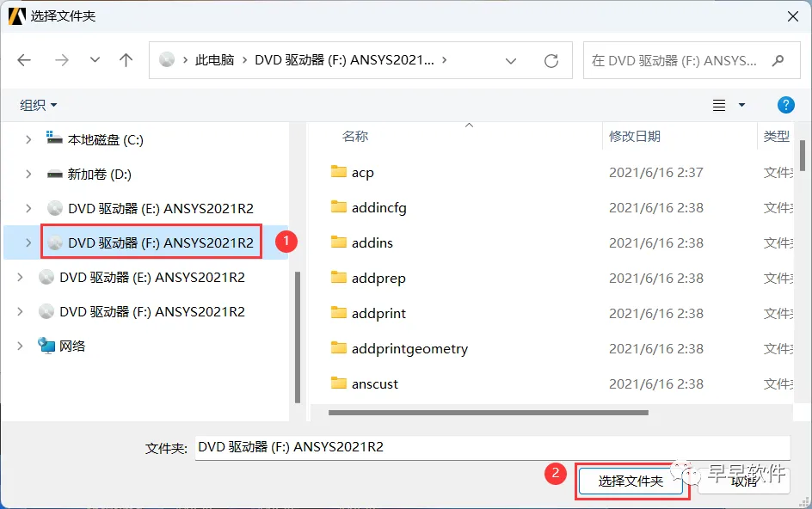Click DVD 驱动器 (F:) breadcrumb segment
The height and width of the screenshot is (509, 812).
click(344, 60)
